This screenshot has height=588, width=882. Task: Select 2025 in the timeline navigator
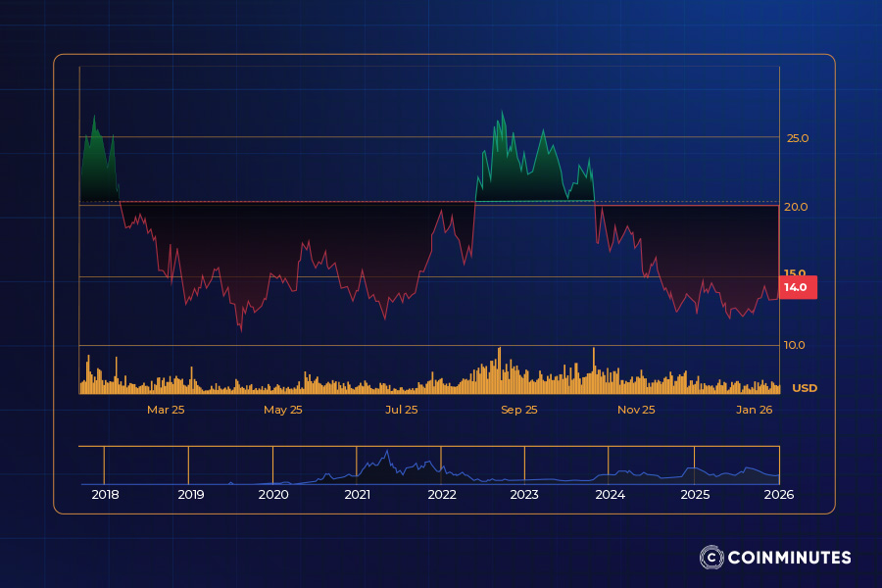click(694, 495)
